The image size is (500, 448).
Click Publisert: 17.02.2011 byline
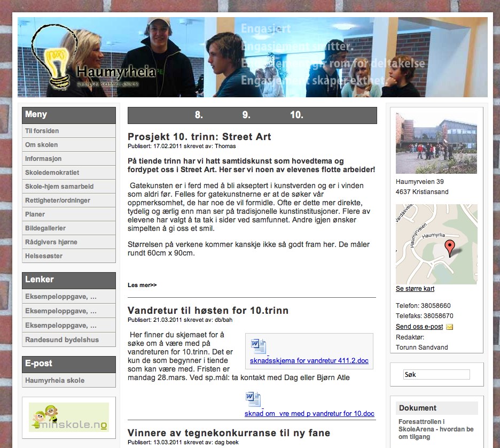[x=182, y=146]
